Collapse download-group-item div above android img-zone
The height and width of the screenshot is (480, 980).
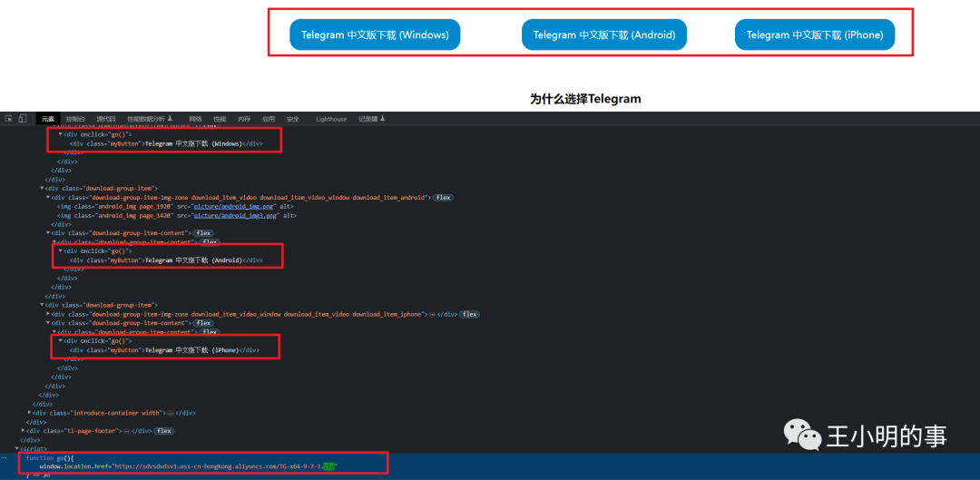coord(42,188)
